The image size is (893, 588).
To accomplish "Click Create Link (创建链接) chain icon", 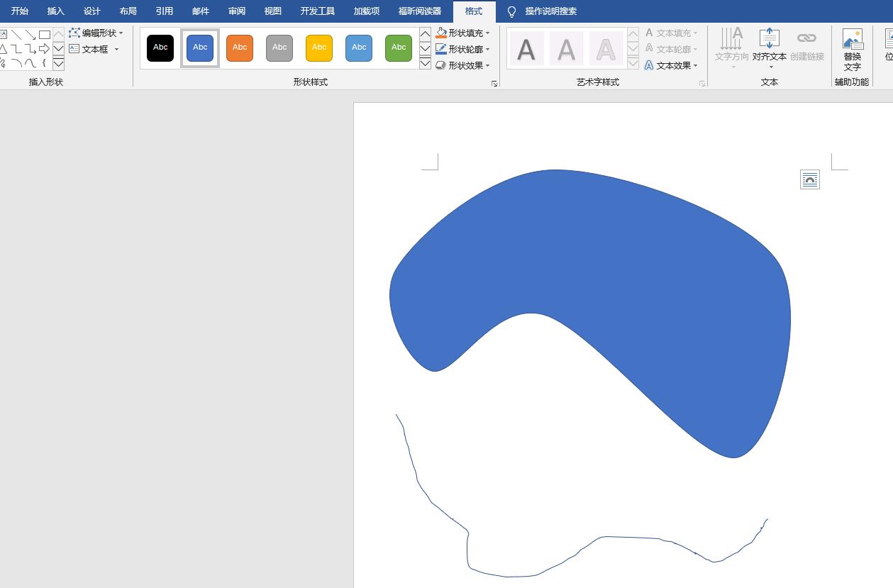I will click(806, 38).
